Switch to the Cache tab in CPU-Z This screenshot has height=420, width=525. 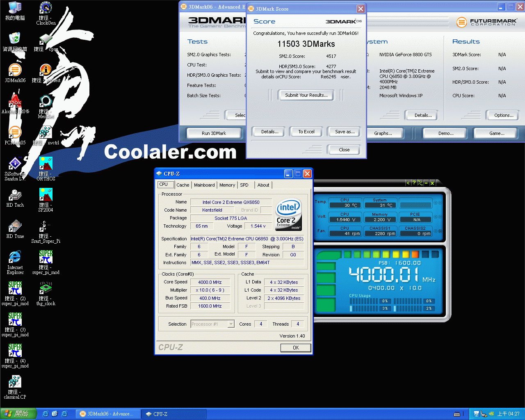click(183, 185)
